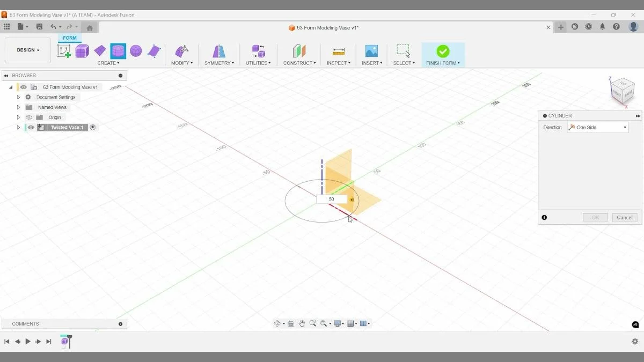Select the Cylinder tool in the Create group
The width and height of the screenshot is (644, 362).
point(118,50)
